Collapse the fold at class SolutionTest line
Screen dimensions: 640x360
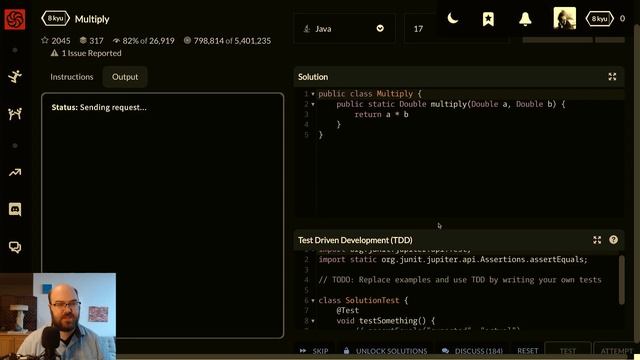pos(313,300)
